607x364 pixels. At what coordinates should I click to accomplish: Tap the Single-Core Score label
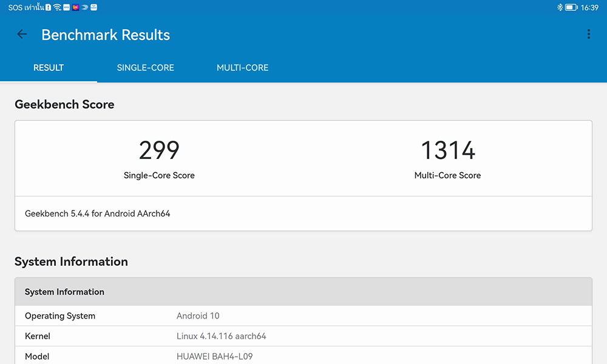point(159,175)
